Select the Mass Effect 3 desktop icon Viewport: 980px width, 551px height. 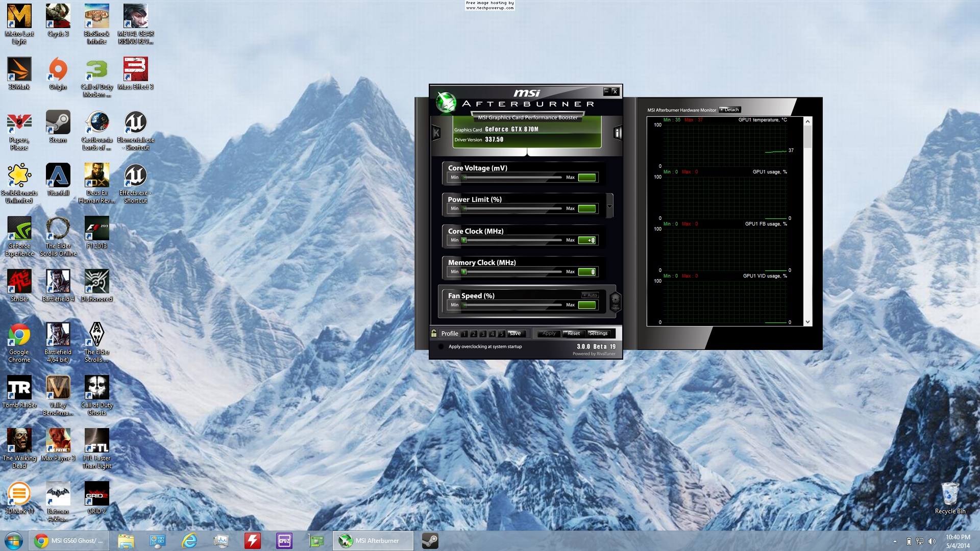point(136,73)
